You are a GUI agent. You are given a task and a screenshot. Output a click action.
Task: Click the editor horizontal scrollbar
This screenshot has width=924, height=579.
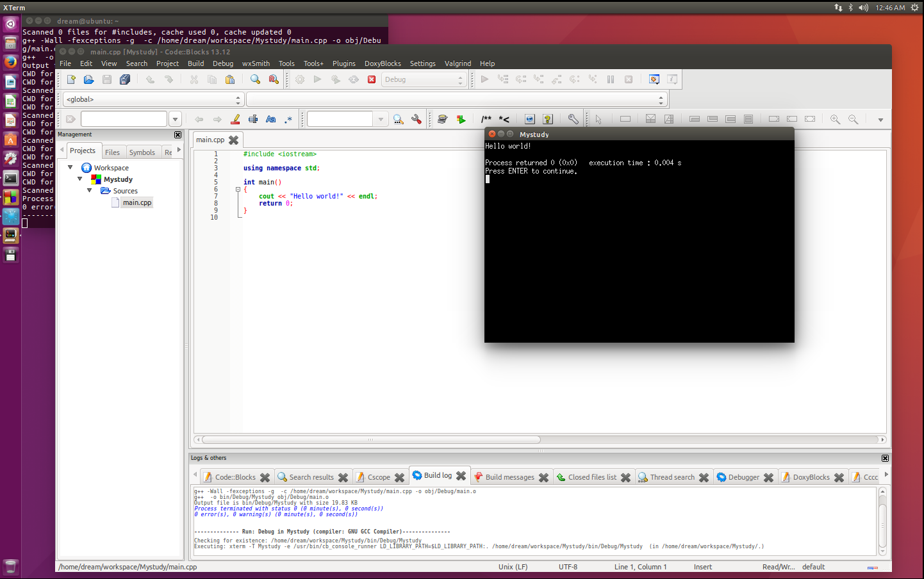(x=540, y=439)
